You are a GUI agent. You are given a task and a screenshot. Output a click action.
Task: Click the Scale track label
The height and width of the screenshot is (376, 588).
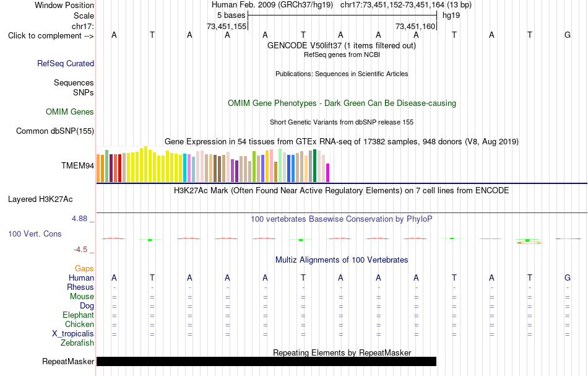tap(84, 15)
